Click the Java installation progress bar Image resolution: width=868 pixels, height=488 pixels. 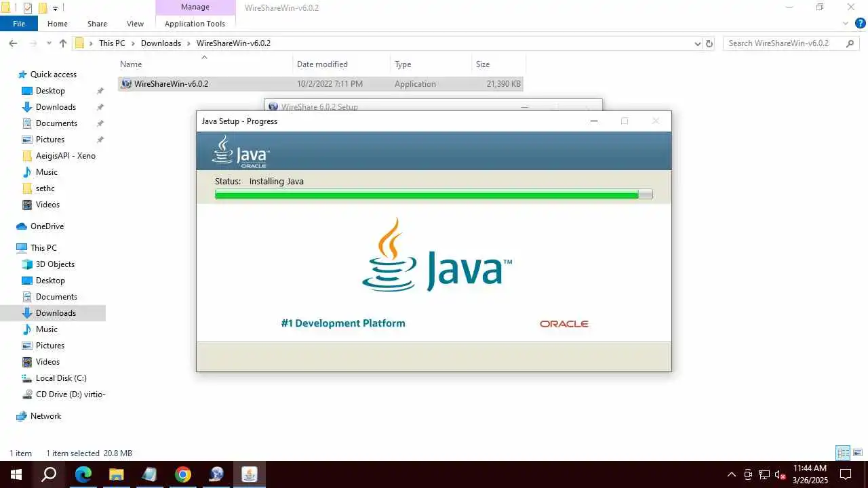coord(433,195)
